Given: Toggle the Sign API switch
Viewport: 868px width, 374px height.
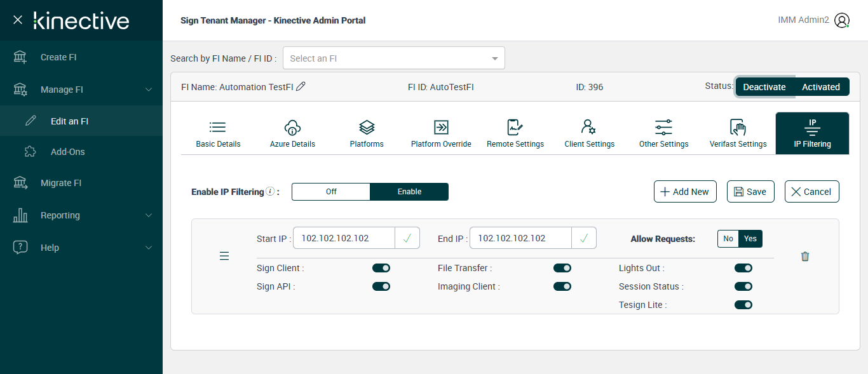Looking at the screenshot, I should (381, 286).
